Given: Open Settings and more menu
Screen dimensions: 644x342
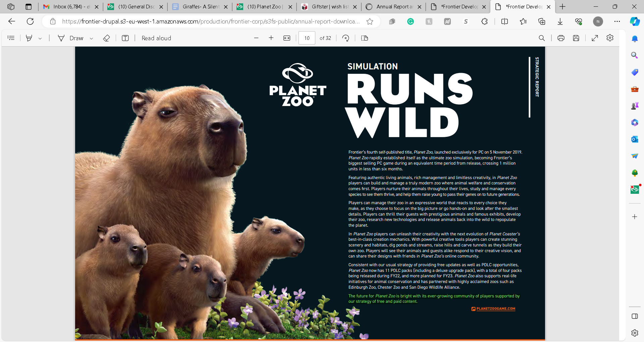Looking at the screenshot, I should 617,21.
